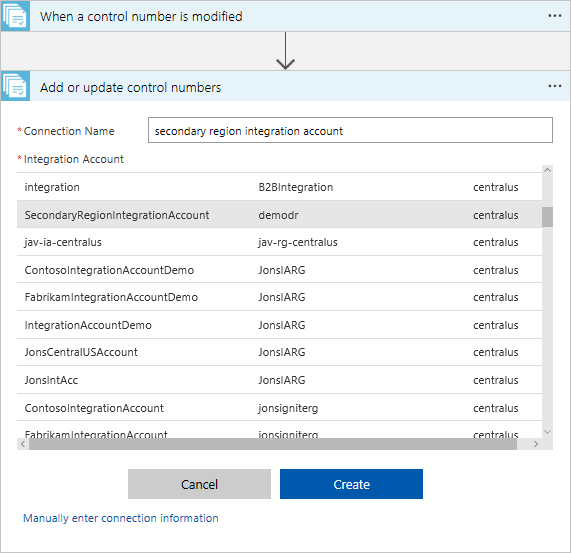Click the B2BIntegration resource group cell

pos(296,187)
